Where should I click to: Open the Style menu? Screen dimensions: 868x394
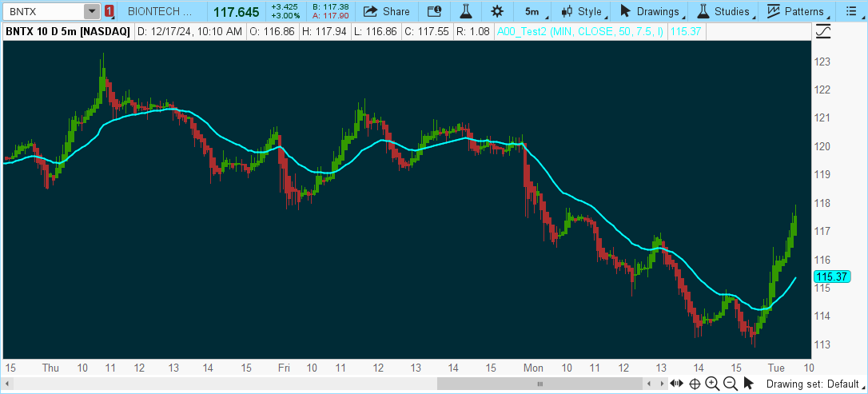(x=582, y=11)
